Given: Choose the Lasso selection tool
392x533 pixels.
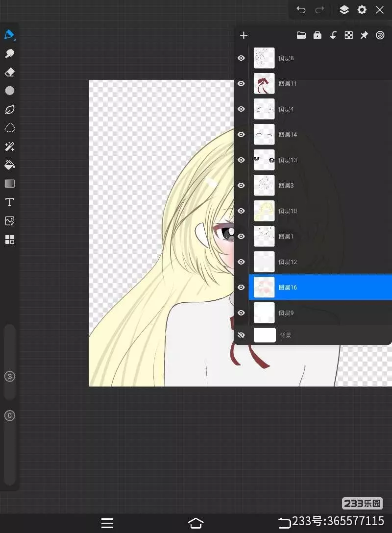Looking at the screenshot, I should tap(9, 128).
